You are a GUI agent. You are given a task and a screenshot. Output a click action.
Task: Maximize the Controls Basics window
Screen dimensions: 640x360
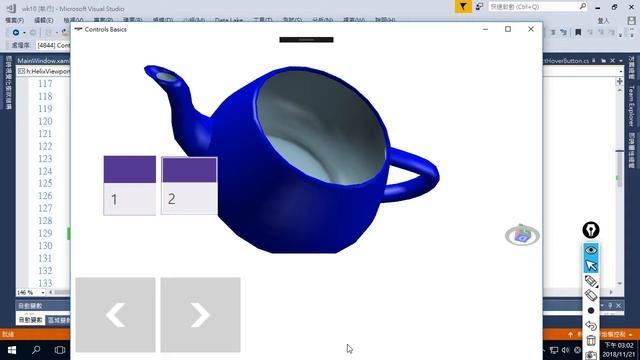tap(508, 29)
